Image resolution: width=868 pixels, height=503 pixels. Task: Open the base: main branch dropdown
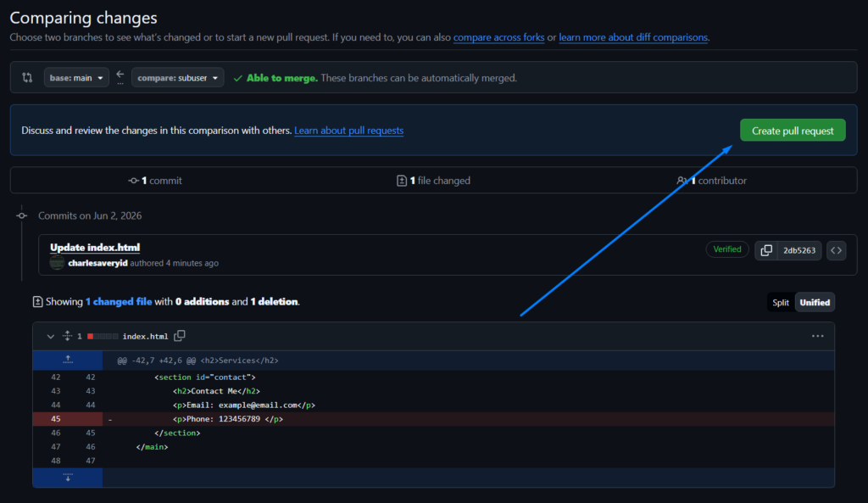(76, 77)
